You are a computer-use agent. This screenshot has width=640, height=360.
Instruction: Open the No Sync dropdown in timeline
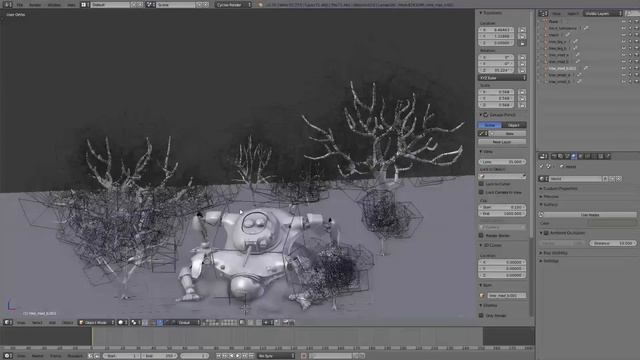(x=276, y=356)
